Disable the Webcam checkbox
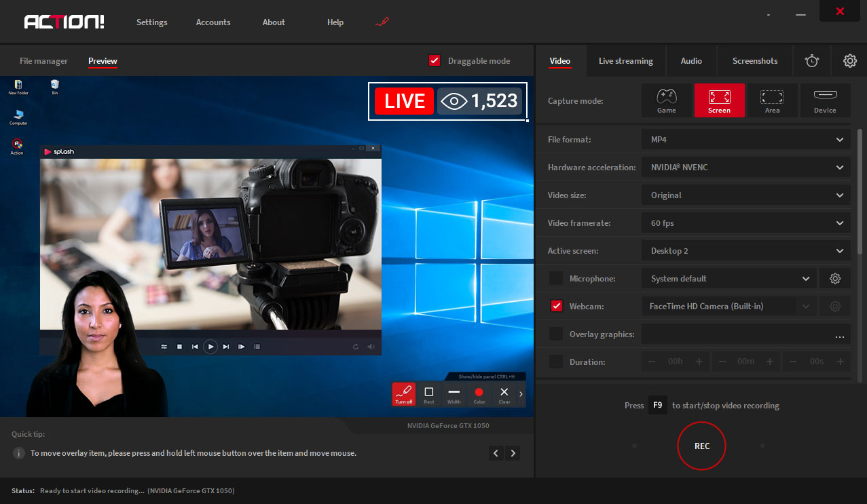Viewport: 867px width, 504px height. point(556,306)
